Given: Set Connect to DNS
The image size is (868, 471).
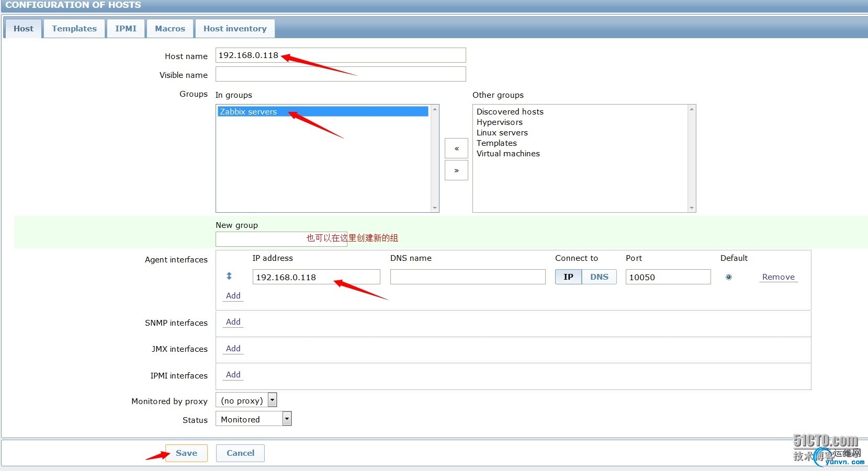Looking at the screenshot, I should [x=599, y=277].
